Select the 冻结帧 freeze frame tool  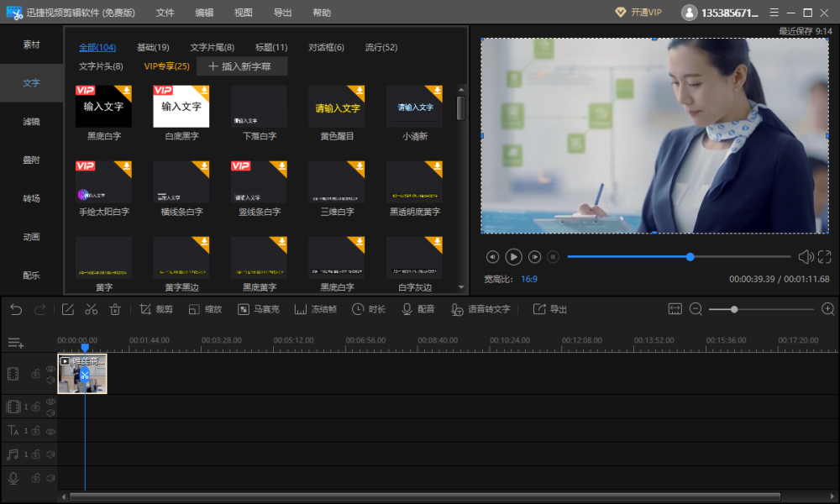(316, 309)
